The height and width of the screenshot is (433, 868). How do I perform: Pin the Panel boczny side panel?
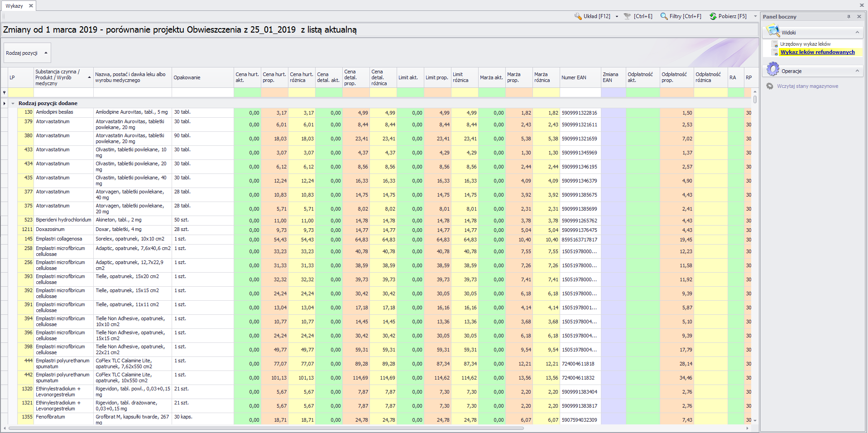click(849, 17)
